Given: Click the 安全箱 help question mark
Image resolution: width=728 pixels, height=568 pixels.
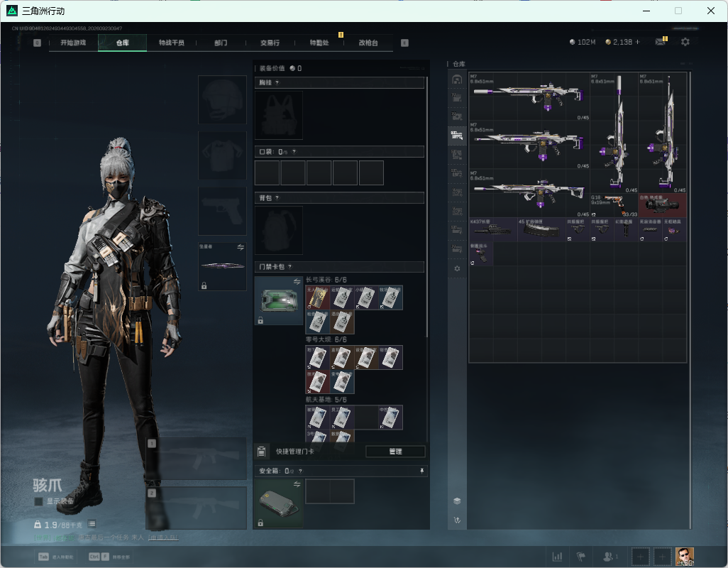Looking at the screenshot, I should 300,471.
